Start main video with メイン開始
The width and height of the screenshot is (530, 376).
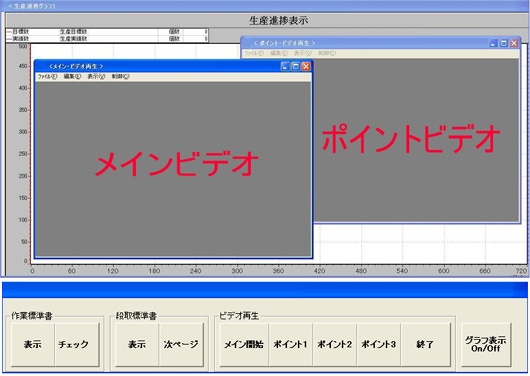coord(244,345)
